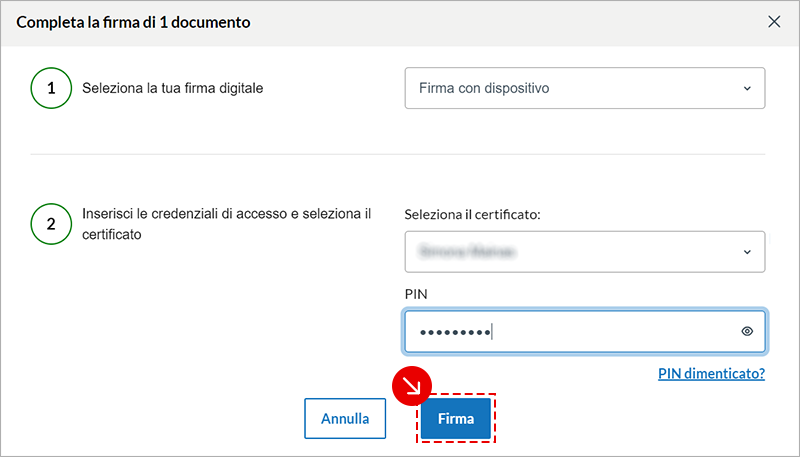This screenshot has width=800, height=457.
Task: Click the step 2 circle icon
Action: tap(50, 223)
